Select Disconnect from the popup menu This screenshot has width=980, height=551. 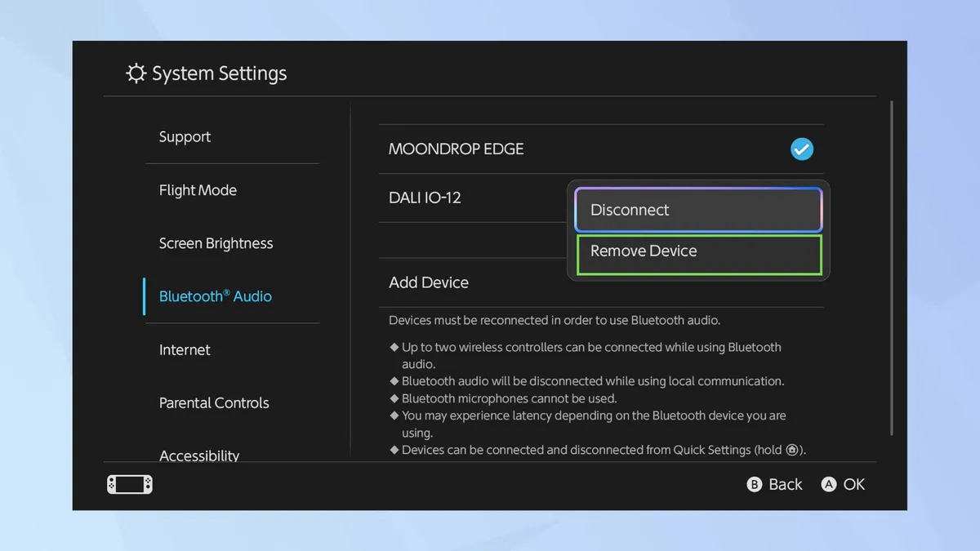[698, 210]
